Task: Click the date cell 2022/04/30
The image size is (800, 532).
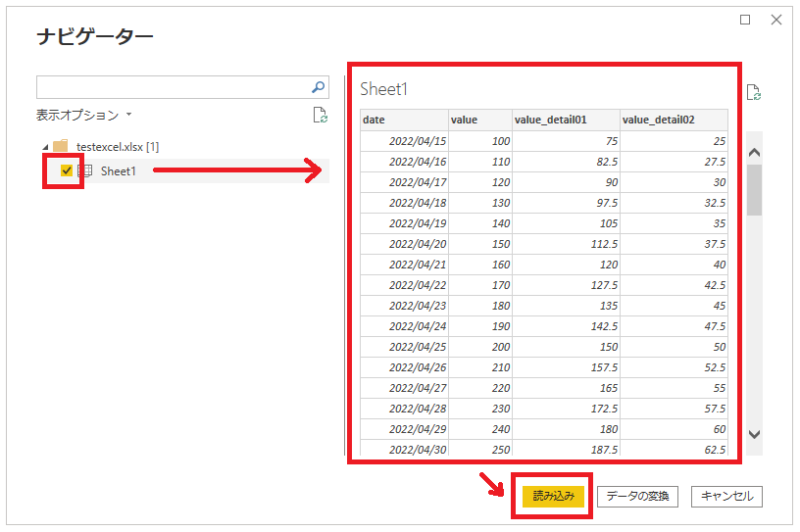Action: click(404, 449)
